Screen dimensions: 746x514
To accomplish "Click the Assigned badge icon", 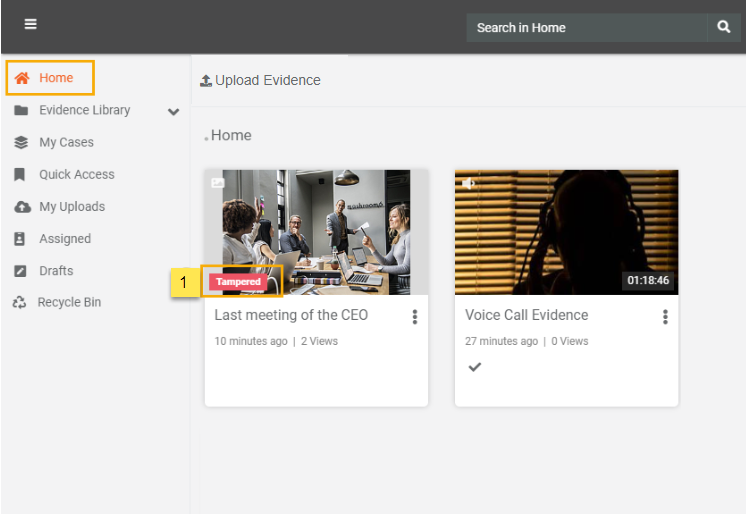I will point(20,239).
